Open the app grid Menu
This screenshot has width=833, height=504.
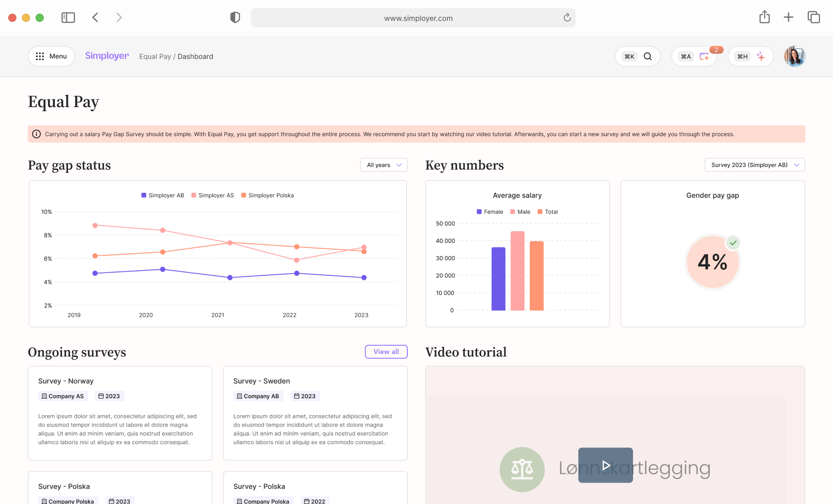(x=51, y=56)
